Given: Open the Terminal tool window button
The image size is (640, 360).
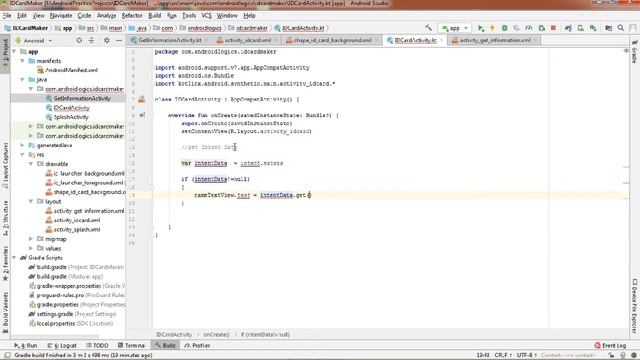Looking at the screenshot, I should point(131,345).
